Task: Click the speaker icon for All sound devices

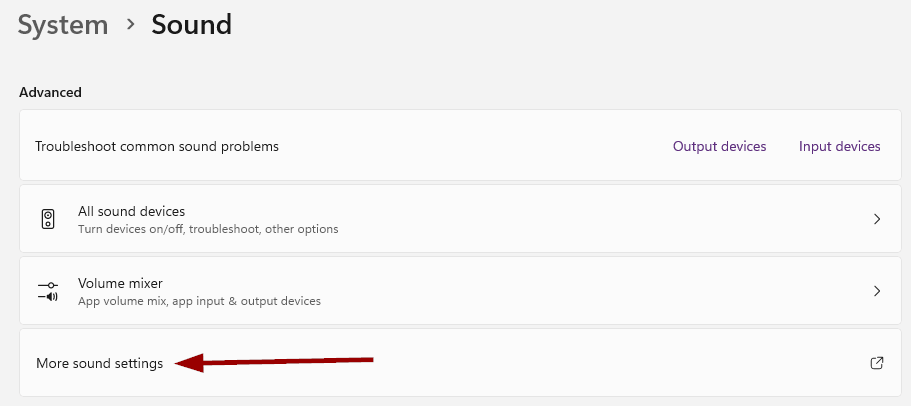Action: 48,219
